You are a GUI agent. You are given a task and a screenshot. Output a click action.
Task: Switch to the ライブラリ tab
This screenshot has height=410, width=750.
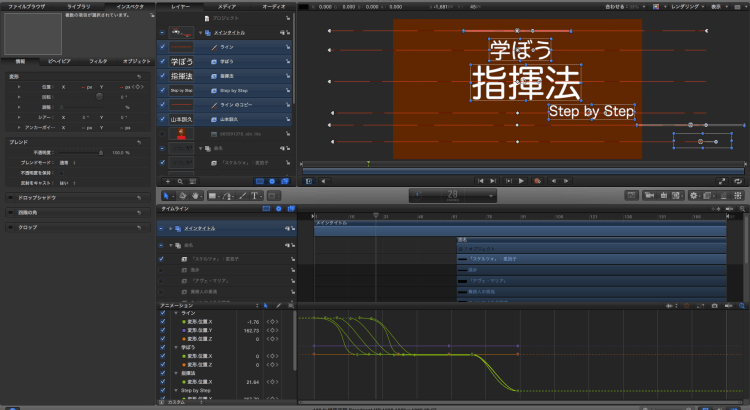click(x=77, y=6)
